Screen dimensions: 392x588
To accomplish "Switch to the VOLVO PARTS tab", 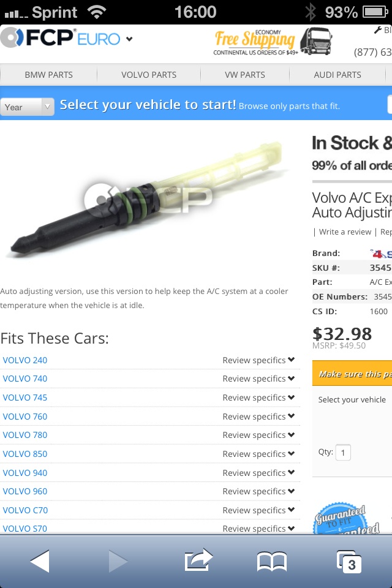I will point(148,74).
